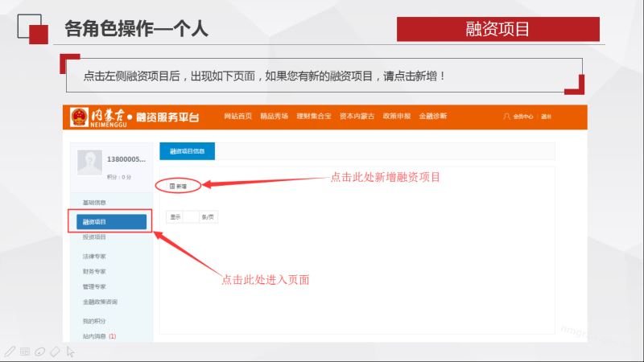Open the slide overview grid icon
644x362 pixels.
click(x=24, y=352)
